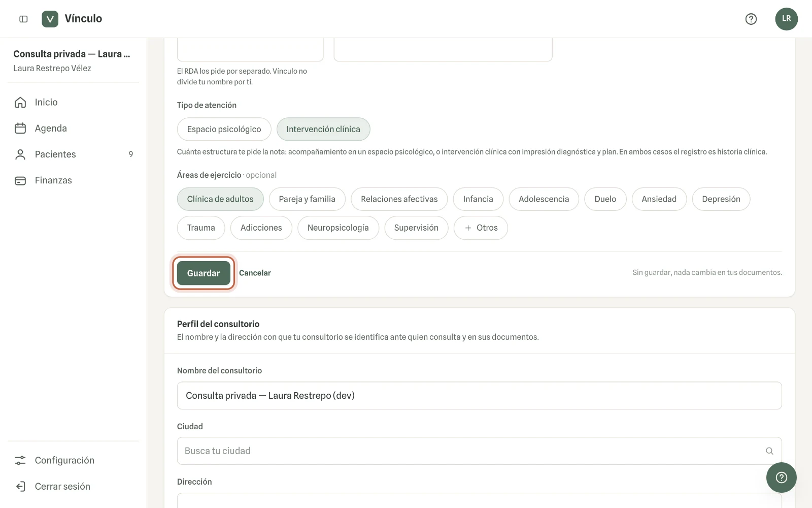Image resolution: width=812 pixels, height=508 pixels.
Task: Open help via top-bar question mark icon
Action: coord(751,19)
